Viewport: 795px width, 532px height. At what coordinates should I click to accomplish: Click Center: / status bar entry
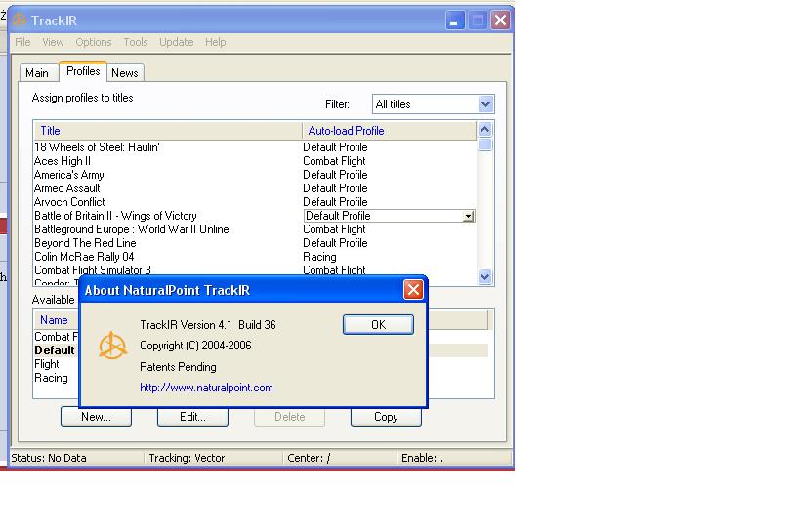tap(309, 458)
